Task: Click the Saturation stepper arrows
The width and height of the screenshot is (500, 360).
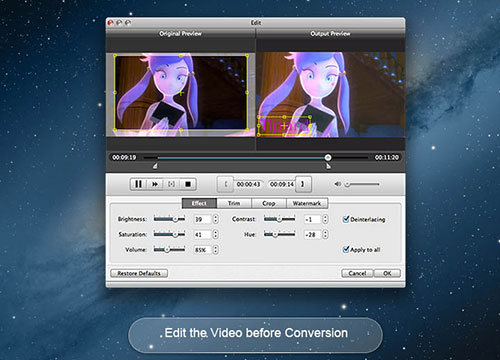Action: tap(216, 235)
